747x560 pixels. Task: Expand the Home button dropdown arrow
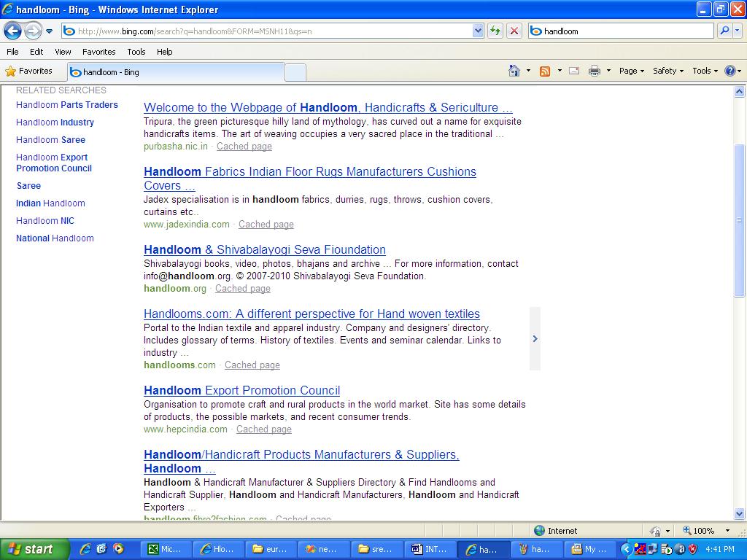coord(528,71)
